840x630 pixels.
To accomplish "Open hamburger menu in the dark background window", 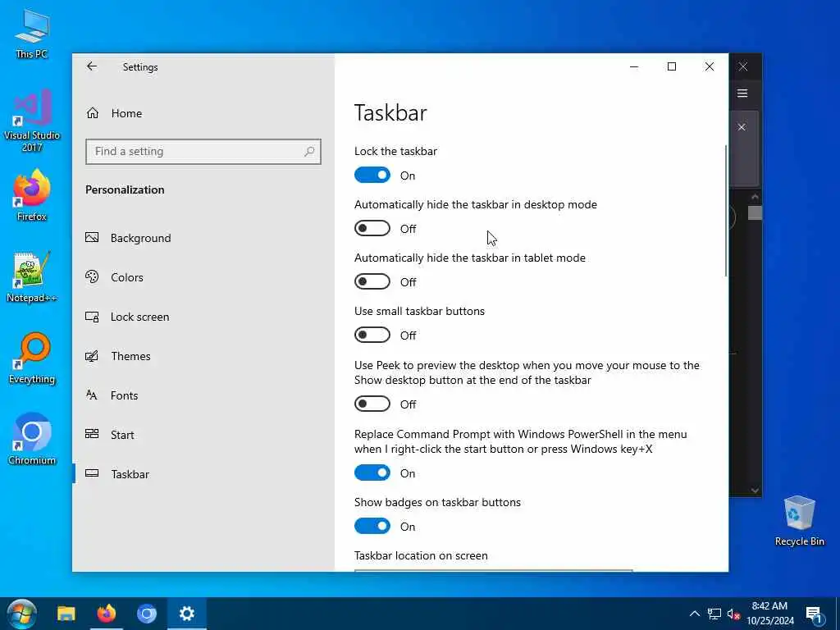I will [742, 94].
